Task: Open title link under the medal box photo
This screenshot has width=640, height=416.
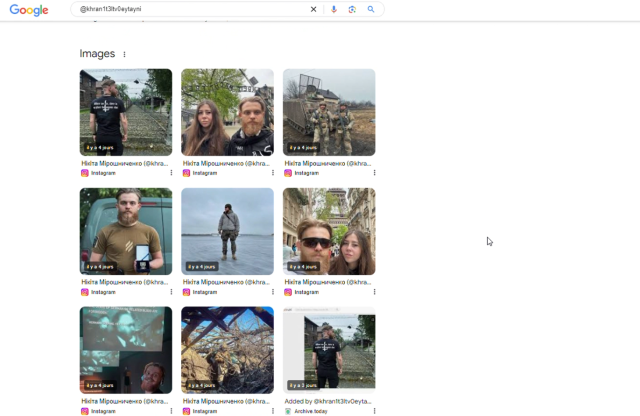Action: [124, 282]
